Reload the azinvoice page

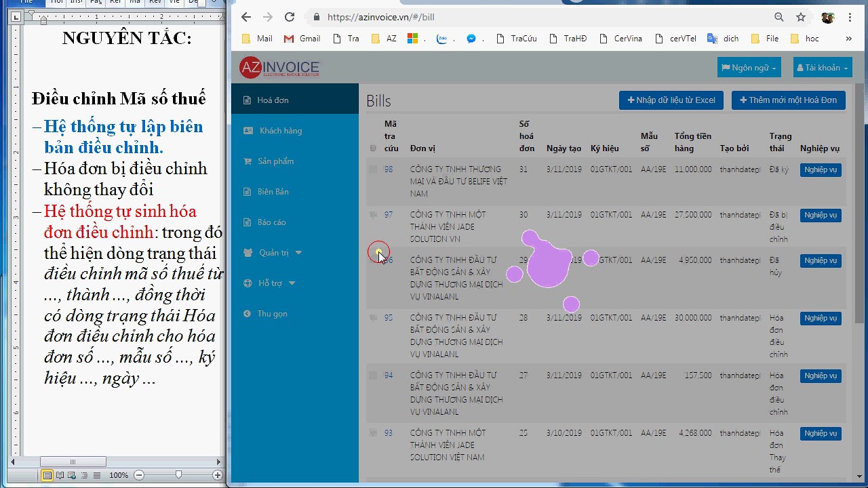(x=290, y=17)
